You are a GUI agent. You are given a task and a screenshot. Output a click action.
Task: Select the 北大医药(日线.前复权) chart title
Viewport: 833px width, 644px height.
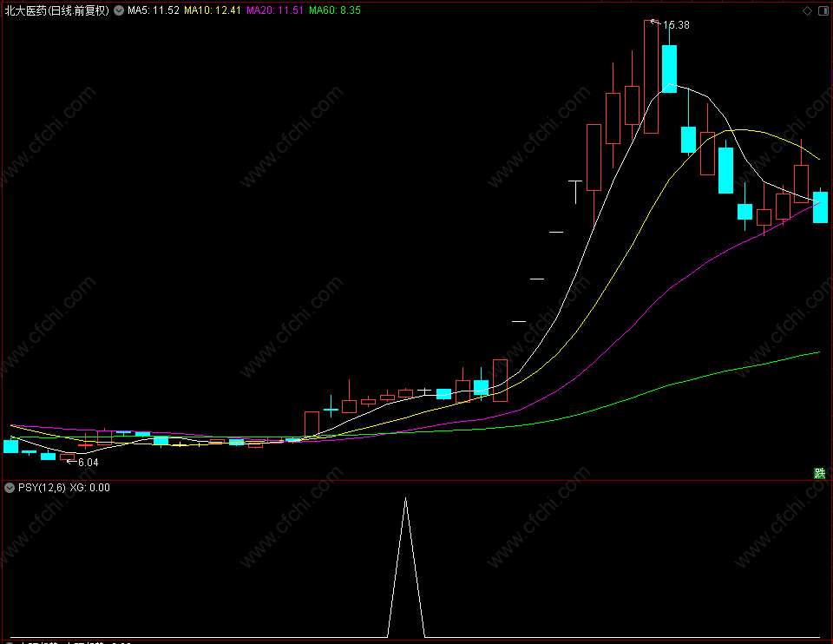tap(57, 10)
